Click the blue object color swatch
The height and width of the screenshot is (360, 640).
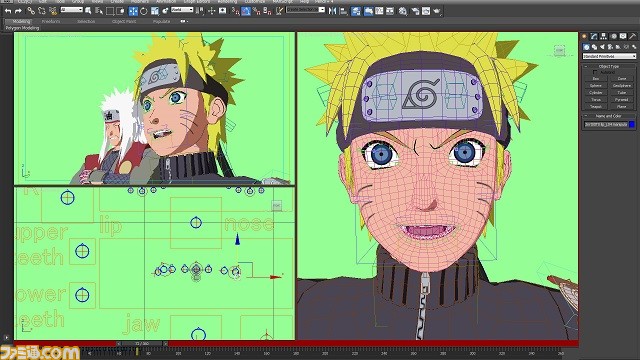tap(632, 124)
